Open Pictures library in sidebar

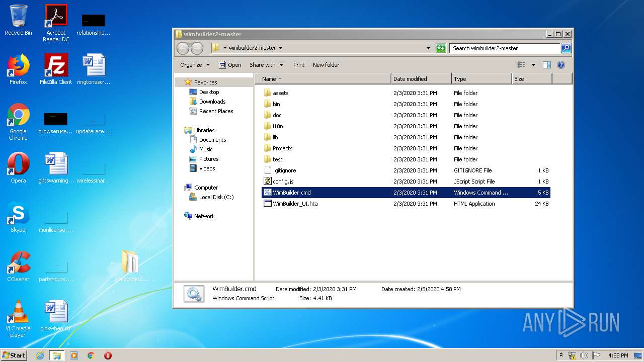click(x=208, y=159)
